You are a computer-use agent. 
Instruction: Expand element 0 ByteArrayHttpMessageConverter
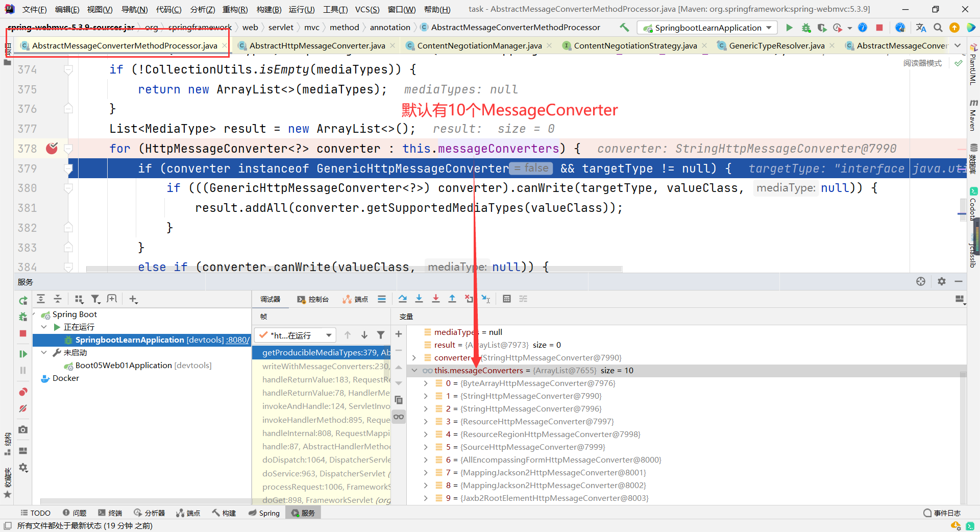coord(426,383)
